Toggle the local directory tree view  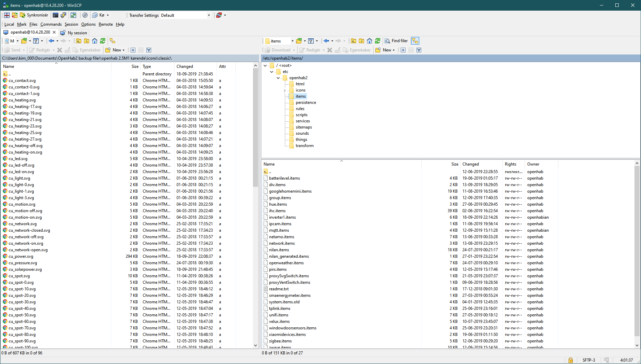(112, 41)
